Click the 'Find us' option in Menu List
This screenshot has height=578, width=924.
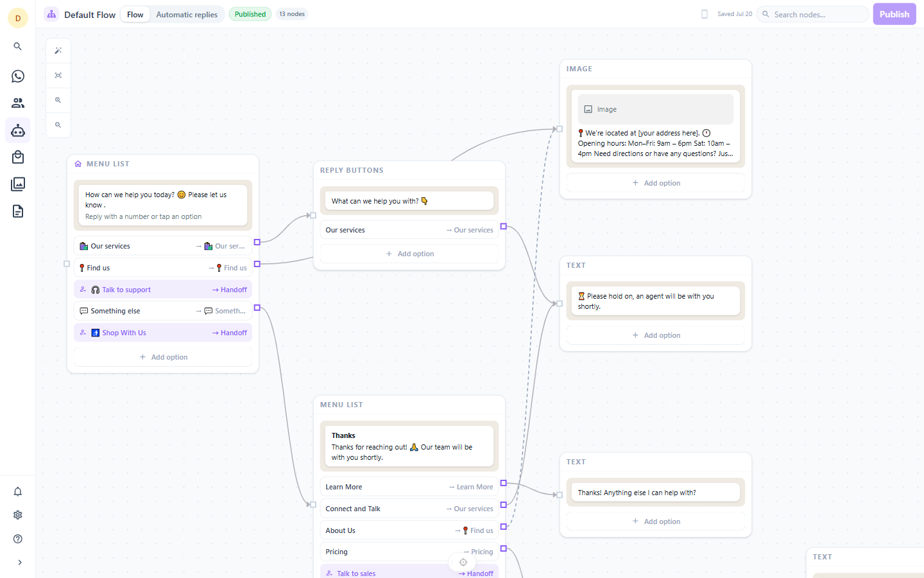coord(163,268)
